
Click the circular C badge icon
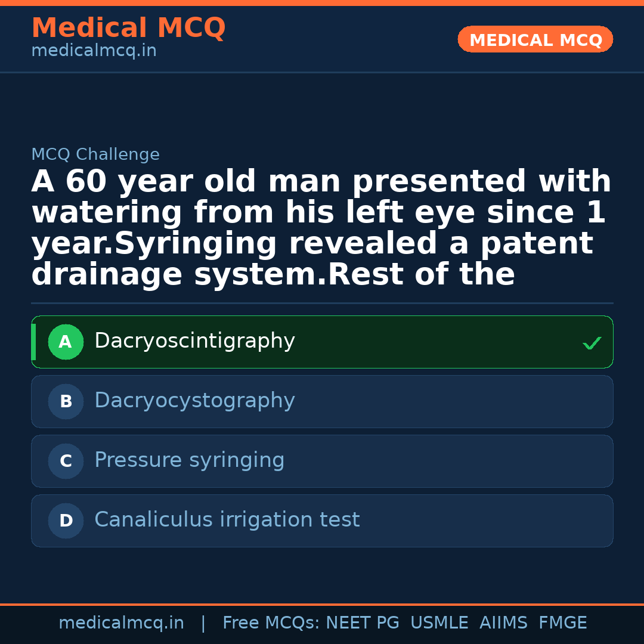click(x=66, y=461)
